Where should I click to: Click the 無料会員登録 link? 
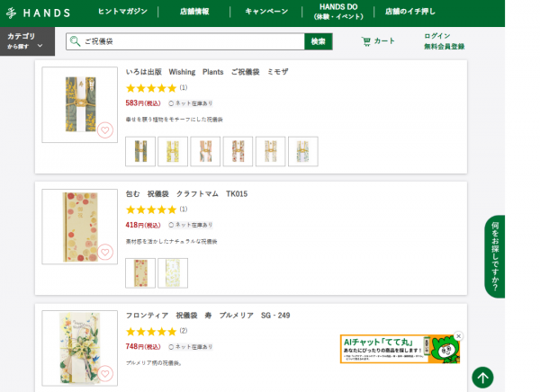pyautogui.click(x=444, y=47)
